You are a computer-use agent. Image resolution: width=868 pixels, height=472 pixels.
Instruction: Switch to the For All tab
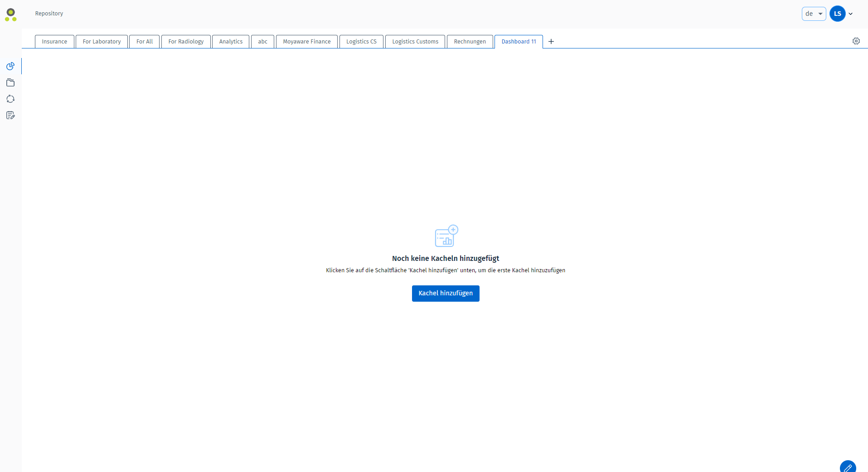pos(145,41)
